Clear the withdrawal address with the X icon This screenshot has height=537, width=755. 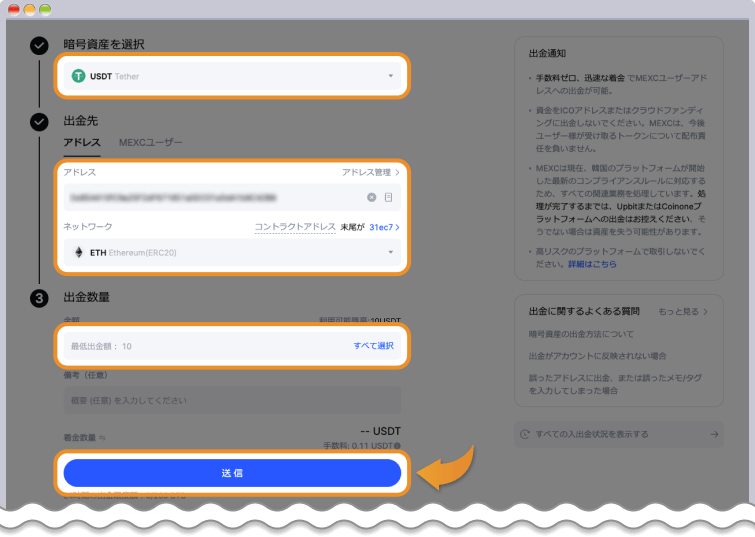pyautogui.click(x=371, y=197)
